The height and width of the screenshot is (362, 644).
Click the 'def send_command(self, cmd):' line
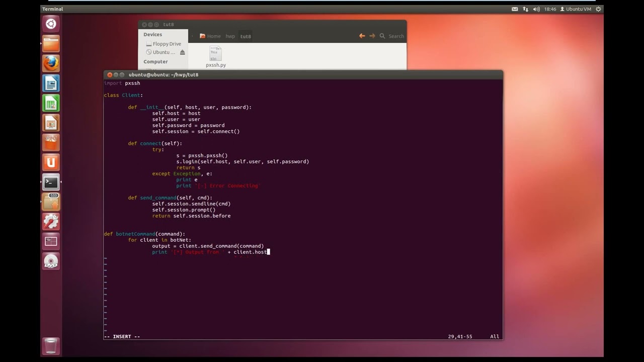click(x=170, y=198)
